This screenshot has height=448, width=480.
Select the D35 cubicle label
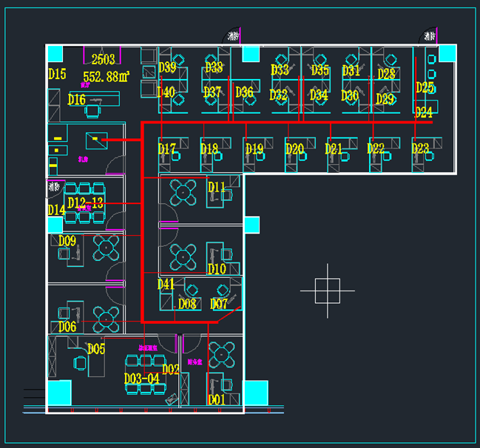(320, 70)
